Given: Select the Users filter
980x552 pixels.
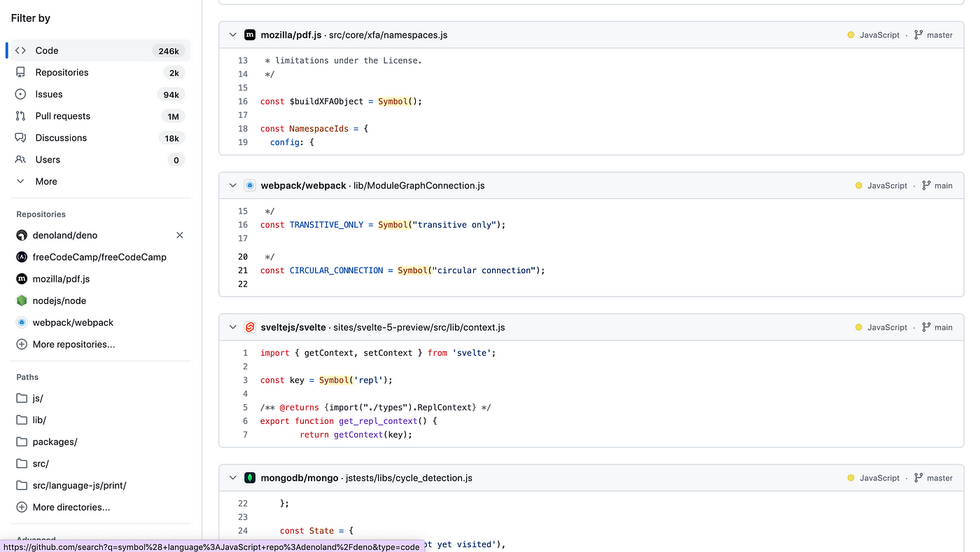Looking at the screenshot, I should tap(101, 159).
